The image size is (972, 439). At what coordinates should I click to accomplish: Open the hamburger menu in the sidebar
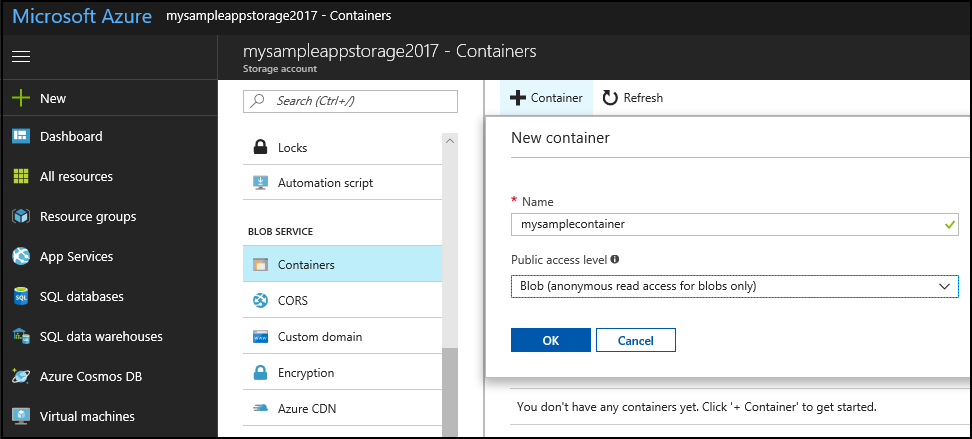click(20, 57)
